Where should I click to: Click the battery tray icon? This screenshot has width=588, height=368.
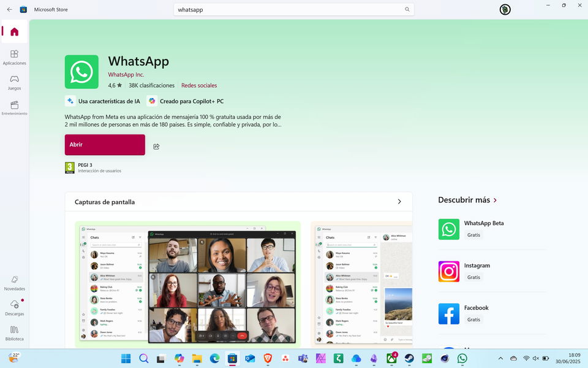click(546, 359)
